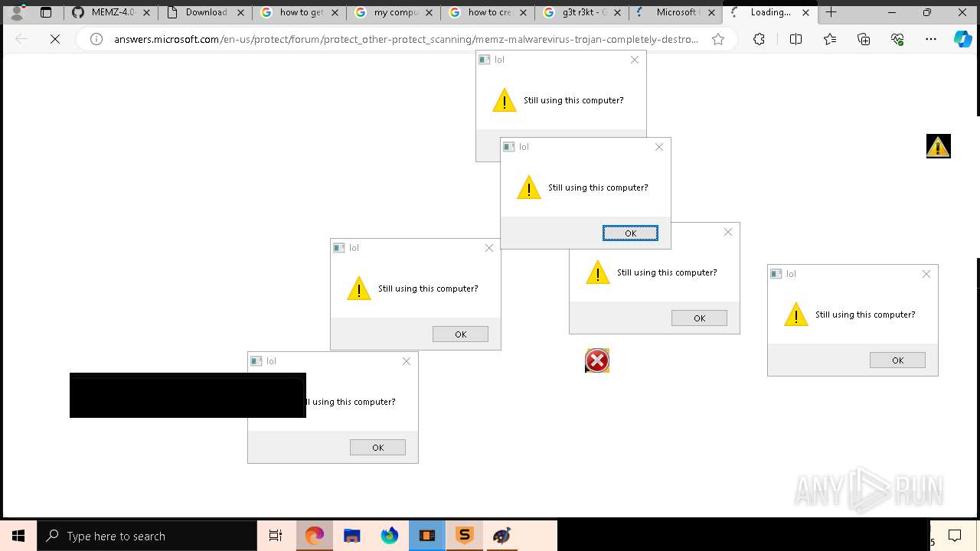Open the paint palette taskbar icon
Image resolution: width=980 pixels, height=551 pixels.
502,536
